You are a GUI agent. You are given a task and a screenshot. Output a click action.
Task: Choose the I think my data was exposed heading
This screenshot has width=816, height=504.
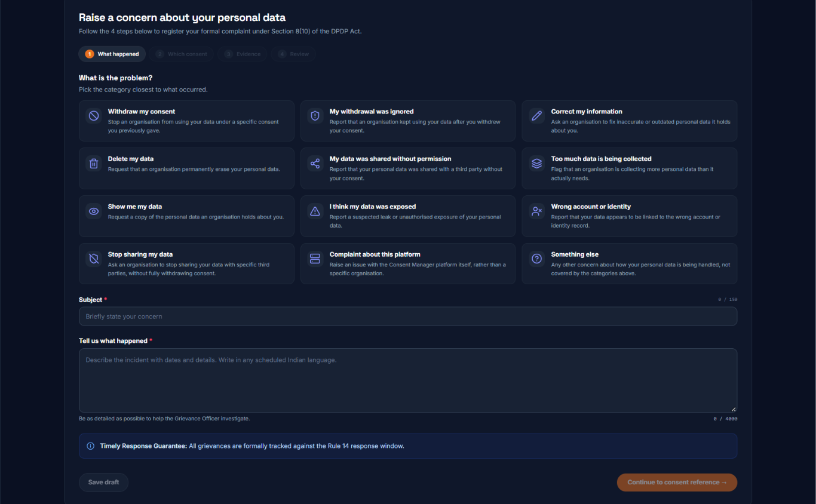point(373,207)
